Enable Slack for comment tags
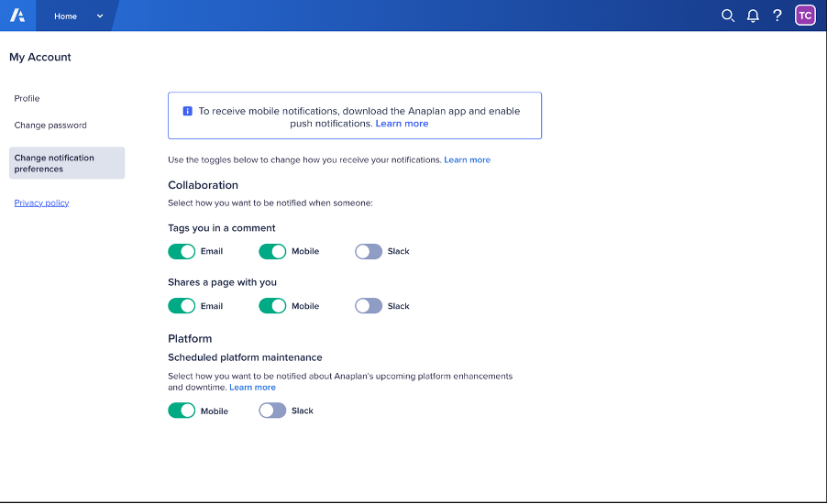 pos(369,251)
